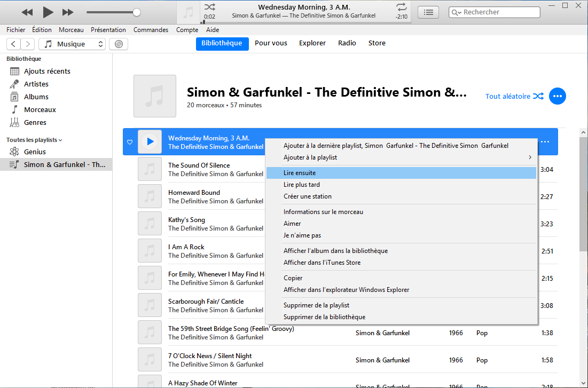Screen dimensions: 588x388
Task: Click the now-playing album artwork thumbnail
Action: (188, 12)
